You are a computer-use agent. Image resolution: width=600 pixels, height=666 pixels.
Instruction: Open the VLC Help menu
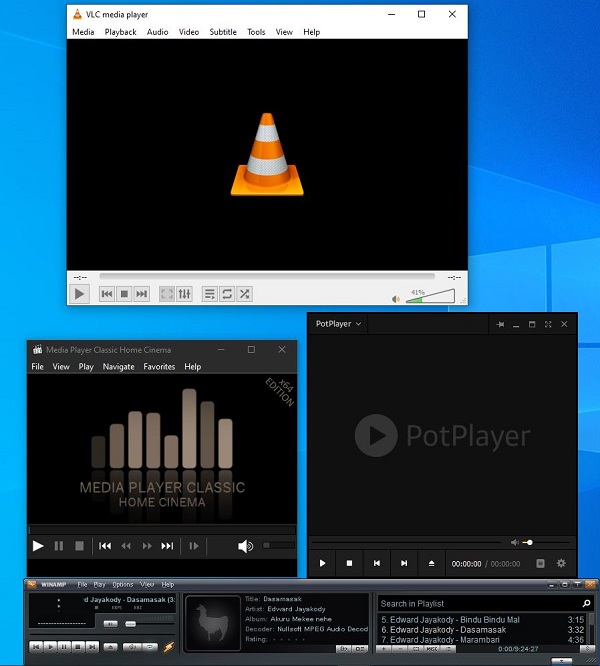click(x=311, y=32)
